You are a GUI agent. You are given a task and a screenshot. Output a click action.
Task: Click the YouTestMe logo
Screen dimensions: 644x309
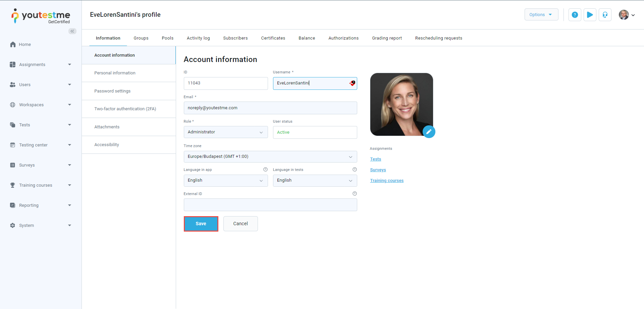[x=41, y=16]
